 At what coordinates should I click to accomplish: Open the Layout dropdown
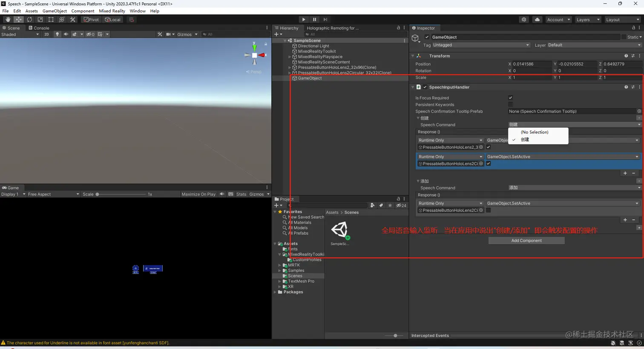click(x=622, y=20)
